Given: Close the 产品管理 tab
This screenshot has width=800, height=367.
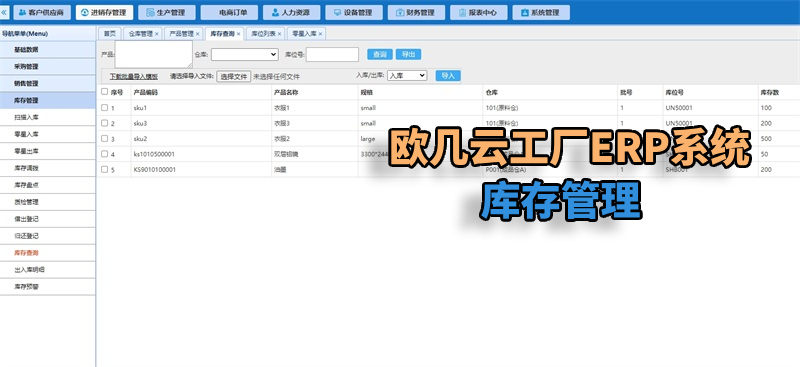Looking at the screenshot, I should 197,34.
